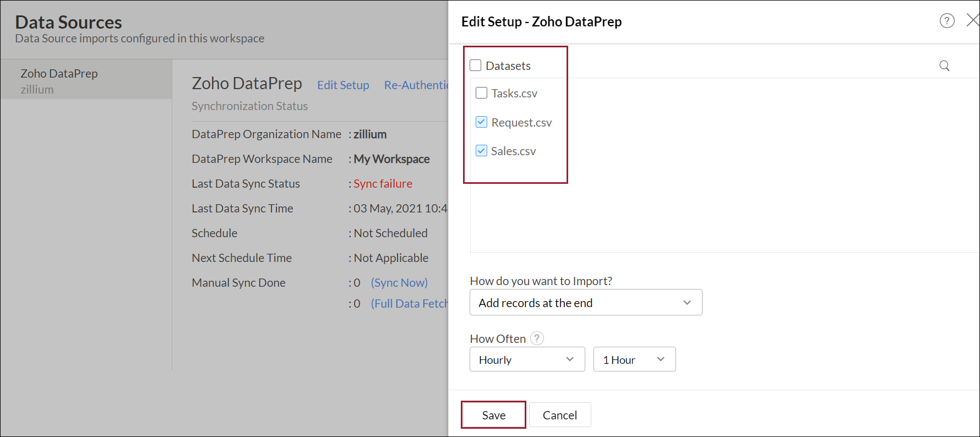Uncheck the Sales.csv dataset checkbox
This screenshot has height=437, width=980.
point(482,151)
